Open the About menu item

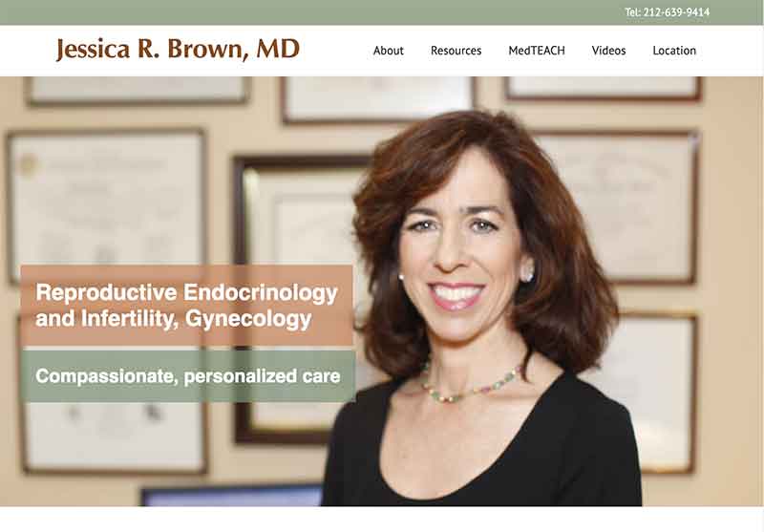(389, 51)
